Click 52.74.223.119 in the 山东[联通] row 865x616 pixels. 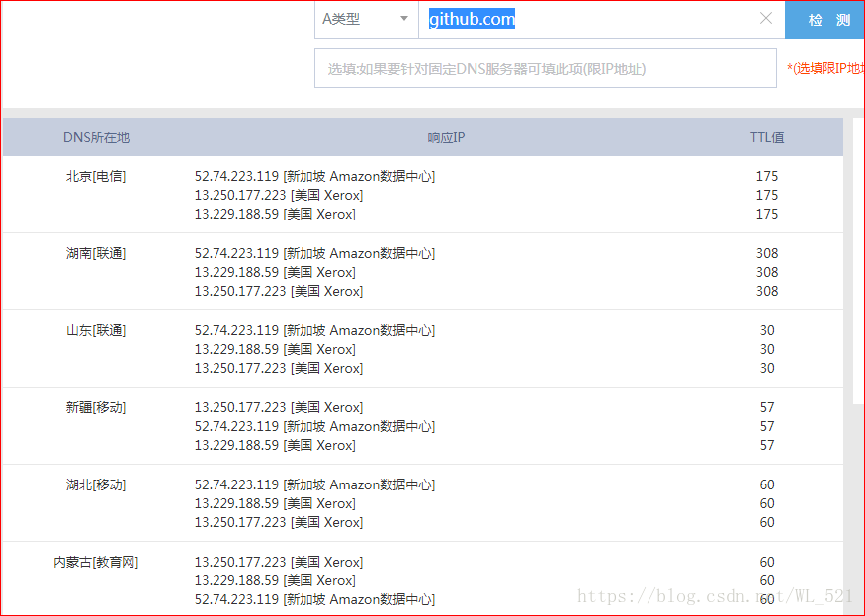pyautogui.click(x=236, y=330)
